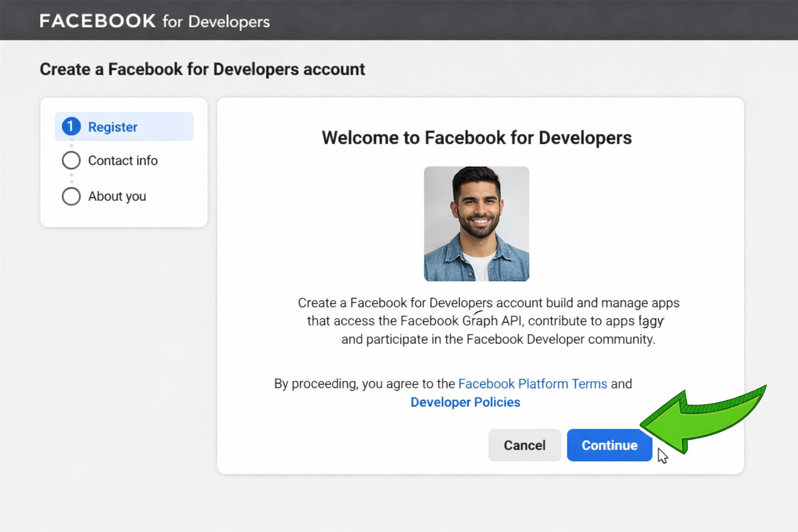The image size is (798, 532).
Task: Cancel the developer account creation
Action: pos(525,445)
